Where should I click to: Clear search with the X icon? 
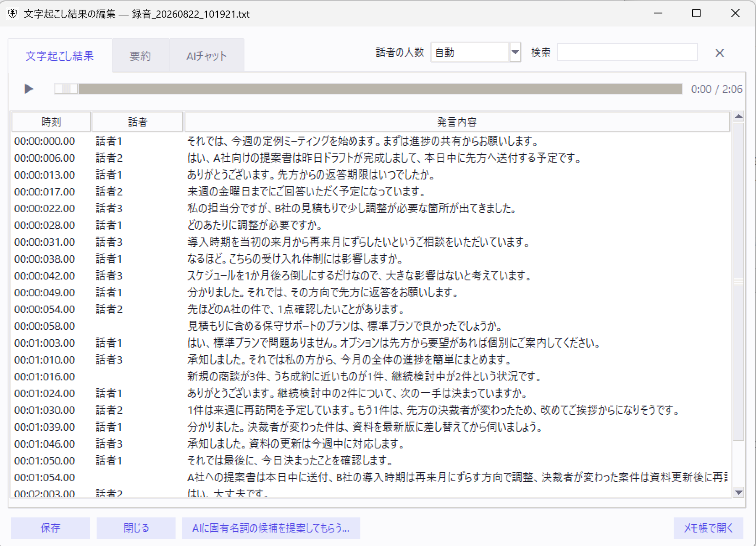point(719,53)
